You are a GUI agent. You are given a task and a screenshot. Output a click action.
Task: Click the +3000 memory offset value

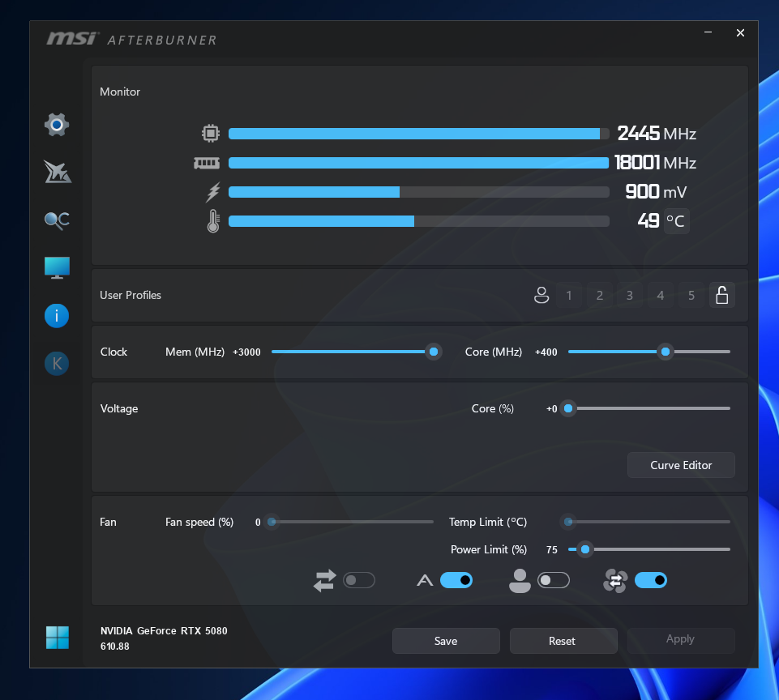(246, 352)
